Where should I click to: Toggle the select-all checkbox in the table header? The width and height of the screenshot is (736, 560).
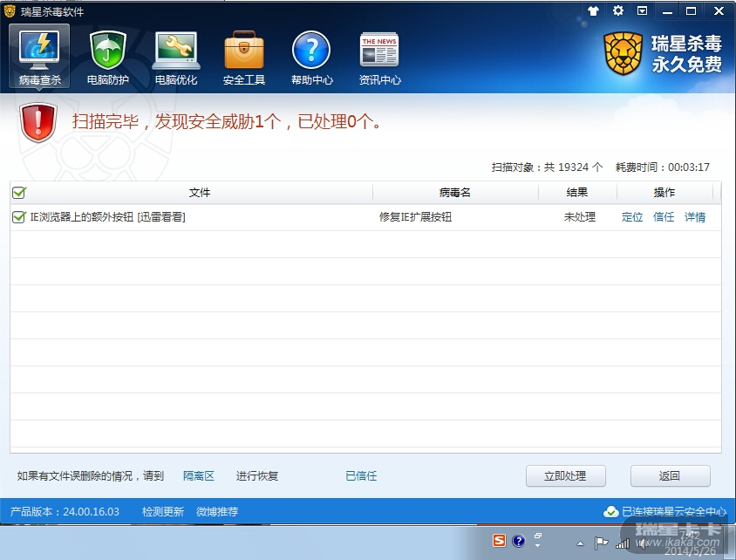click(x=19, y=193)
